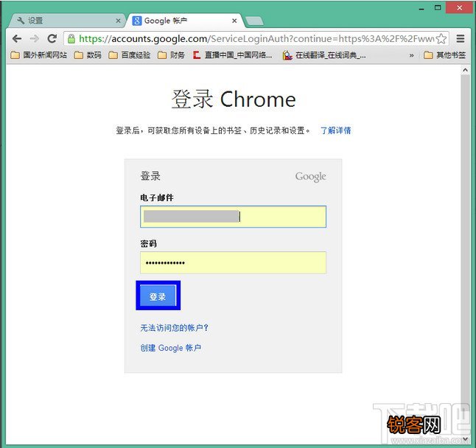The width and height of the screenshot is (476, 448).
Task: Click the address bar URL
Action: tap(256, 38)
